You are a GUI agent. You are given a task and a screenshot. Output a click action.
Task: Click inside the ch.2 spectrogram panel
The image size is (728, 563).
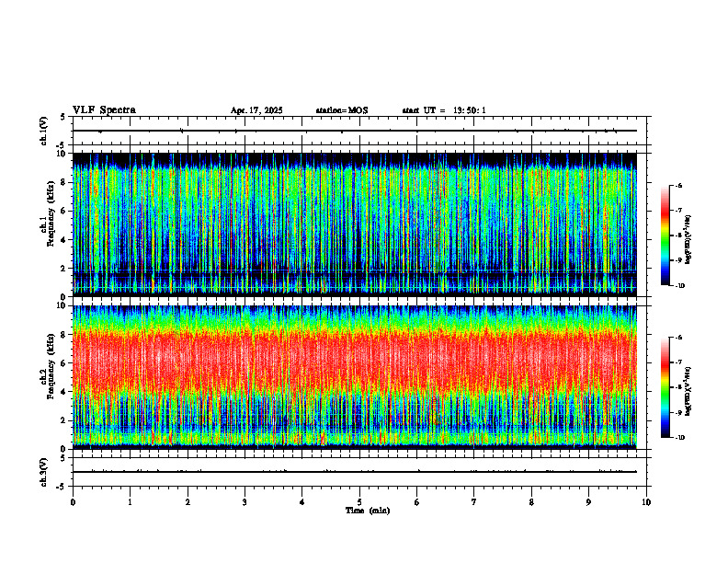pyautogui.click(x=354, y=377)
